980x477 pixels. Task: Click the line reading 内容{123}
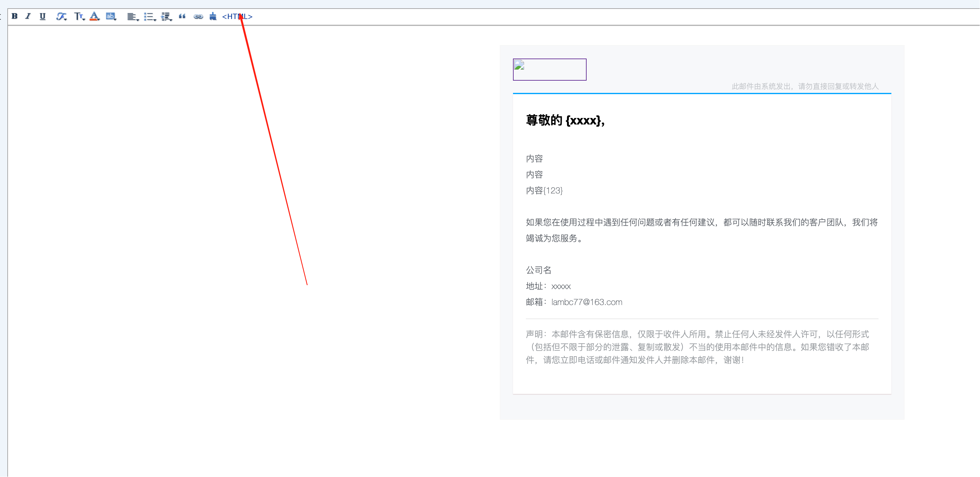point(544,191)
